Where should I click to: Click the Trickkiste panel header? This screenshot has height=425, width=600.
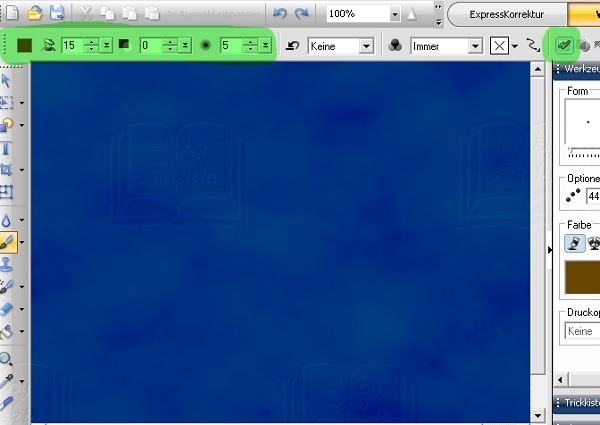(577, 402)
